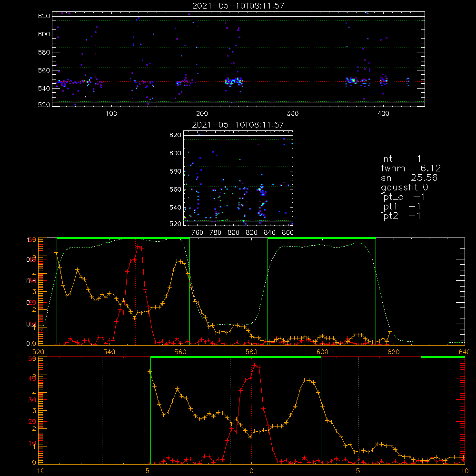Screen dimensions: 476x476
Task: Click x-axis label 200 on top image plot
Action: pos(202,114)
